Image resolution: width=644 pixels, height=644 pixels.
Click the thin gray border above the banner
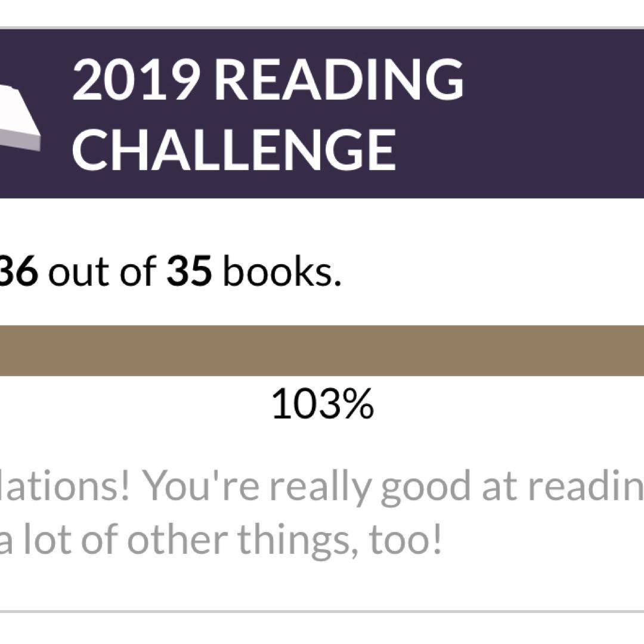tap(322, 27)
